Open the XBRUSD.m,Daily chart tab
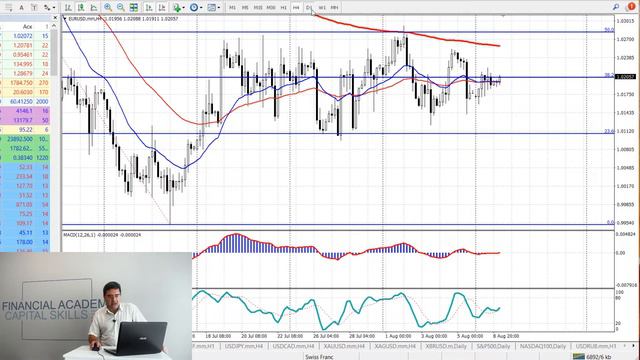The height and width of the screenshot is (360, 640). (x=446, y=346)
